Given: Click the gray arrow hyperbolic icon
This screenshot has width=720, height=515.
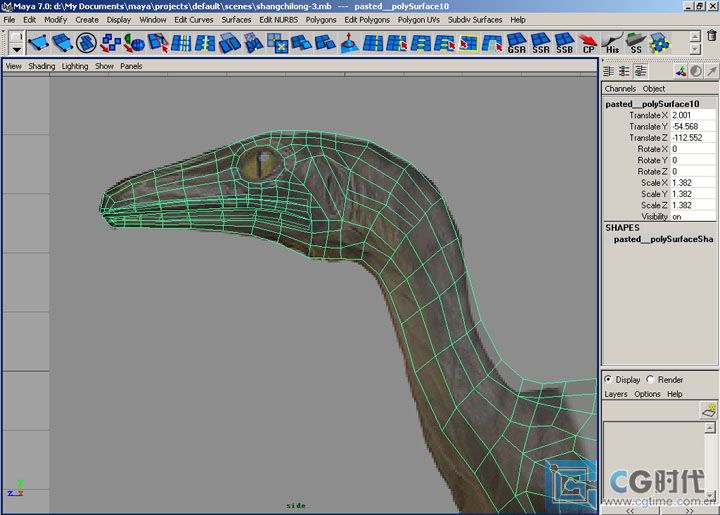Looking at the screenshot, I should 711,71.
